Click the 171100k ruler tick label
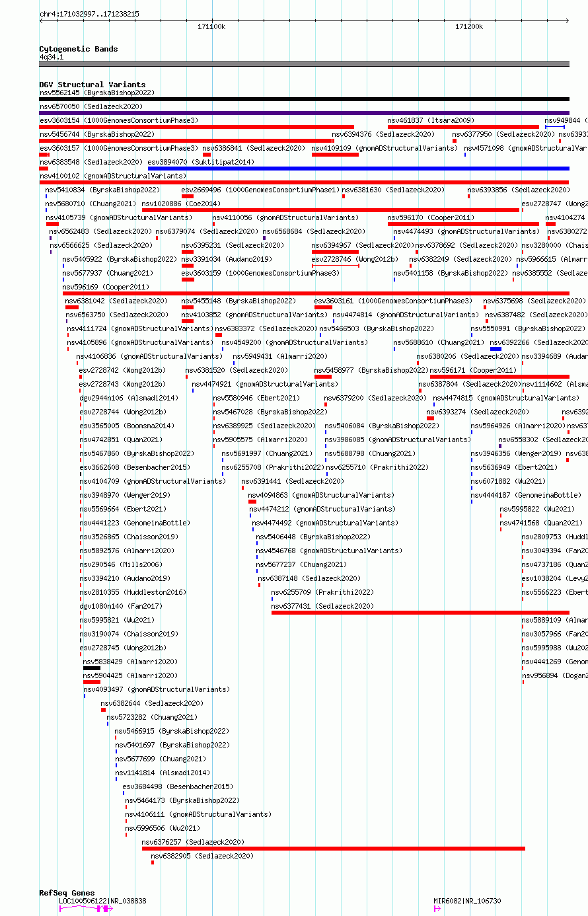Image resolution: width=588 pixels, height=916 pixels. tap(211, 26)
